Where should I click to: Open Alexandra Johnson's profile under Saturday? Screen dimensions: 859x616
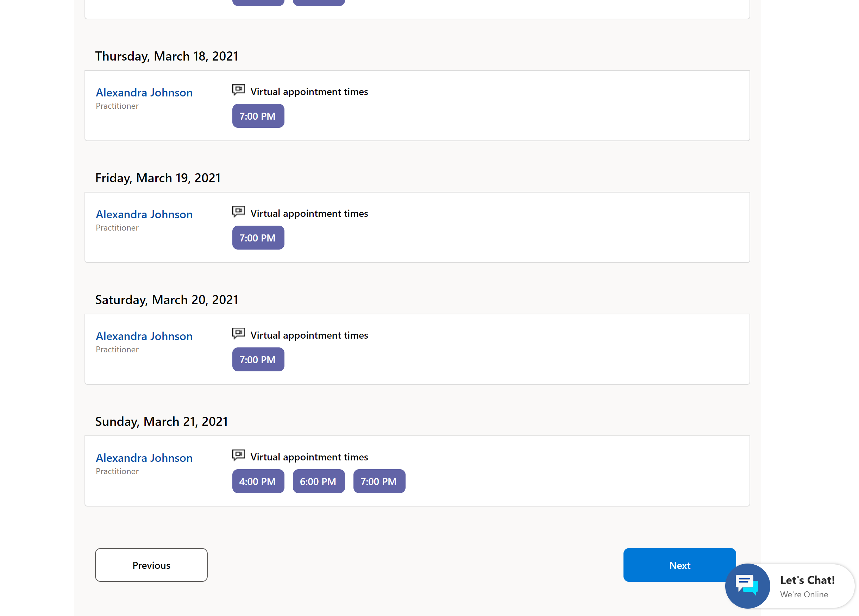[144, 336]
